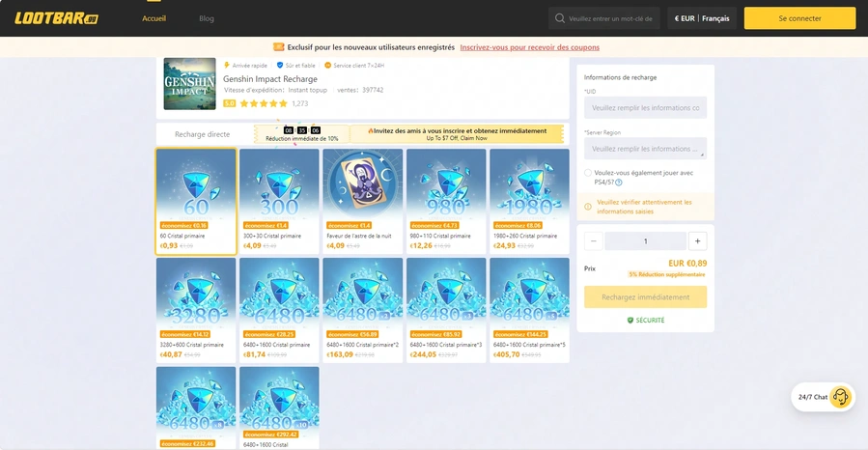Click the search magnifier icon
This screenshot has height=450, width=868.
(x=560, y=18)
